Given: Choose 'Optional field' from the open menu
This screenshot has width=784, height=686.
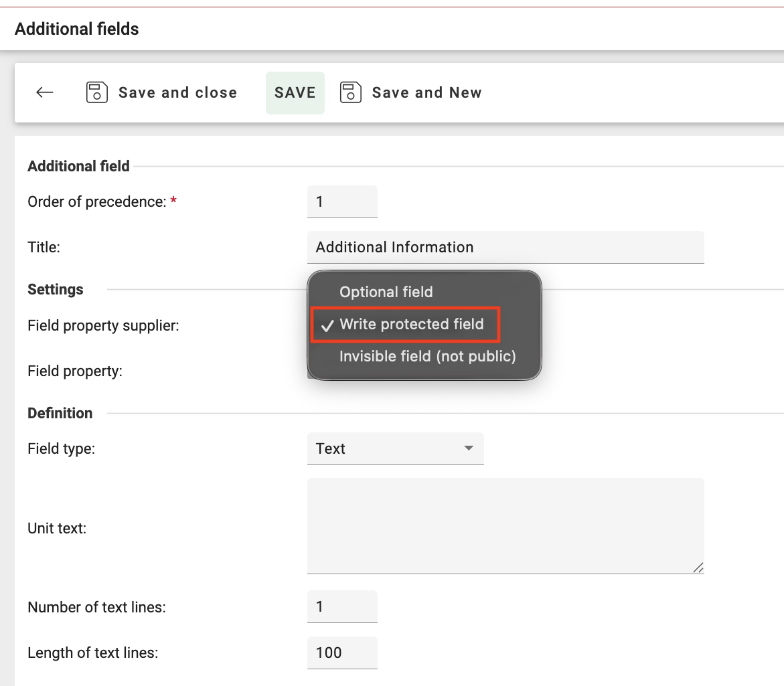Looking at the screenshot, I should (386, 292).
